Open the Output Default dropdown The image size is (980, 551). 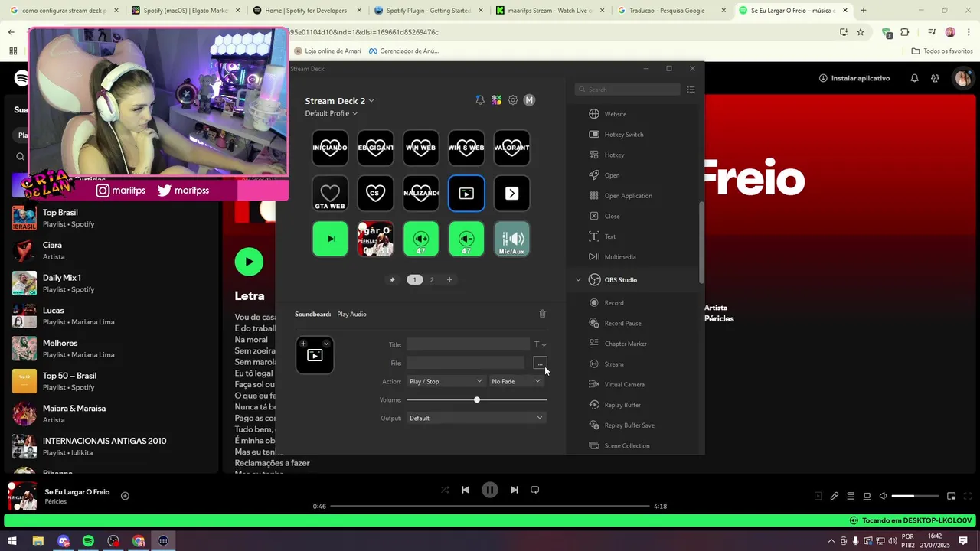476,418
